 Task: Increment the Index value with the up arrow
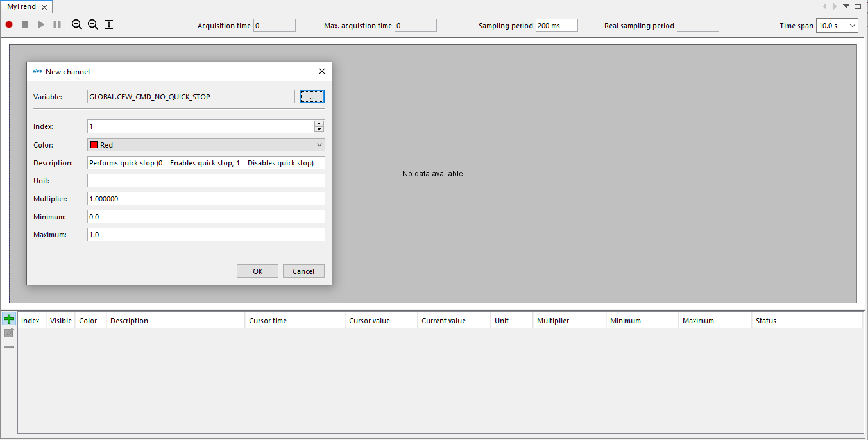coord(319,123)
